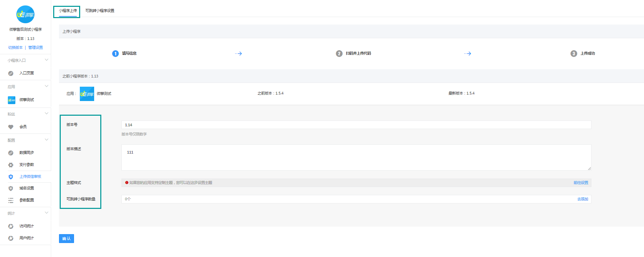Click the link icon beside 入口页面
644x257 pixels.
click(11, 73)
